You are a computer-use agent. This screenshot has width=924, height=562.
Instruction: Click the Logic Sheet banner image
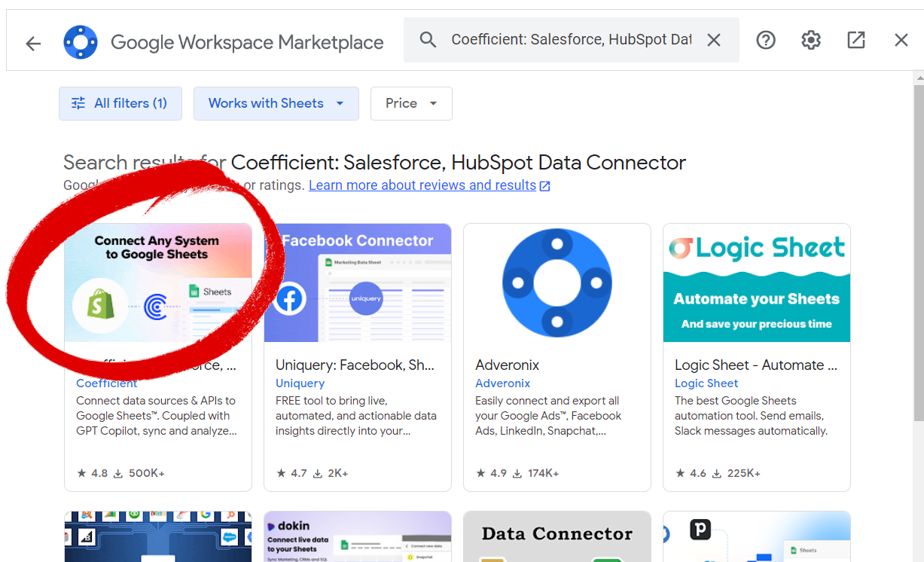coord(757,283)
